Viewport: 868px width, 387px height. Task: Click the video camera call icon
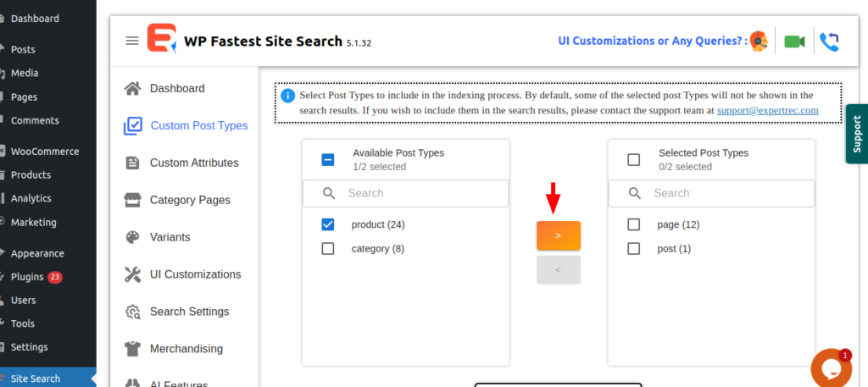pos(794,41)
